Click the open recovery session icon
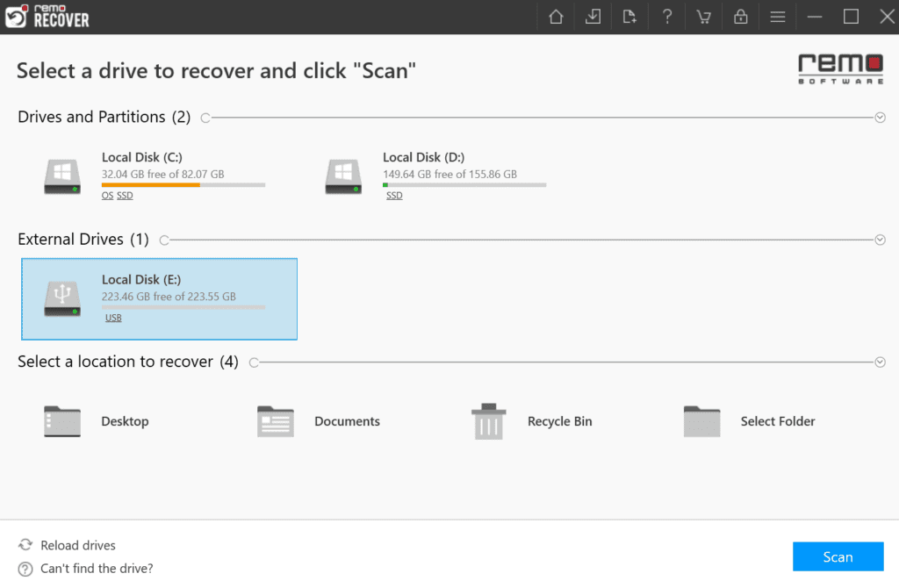The width and height of the screenshot is (899, 588). click(629, 16)
